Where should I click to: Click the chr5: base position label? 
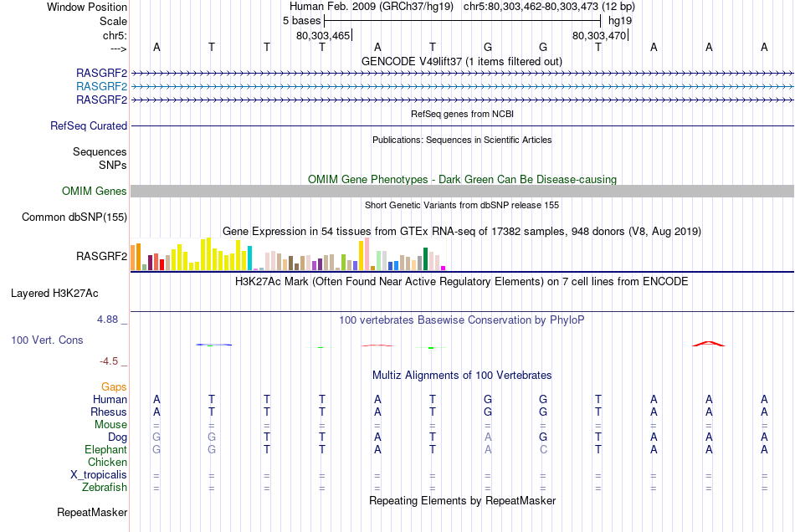click(x=115, y=35)
